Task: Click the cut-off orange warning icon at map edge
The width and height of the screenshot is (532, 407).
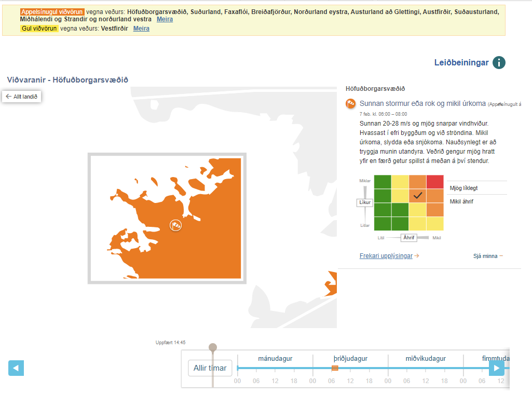Action: click(331, 283)
